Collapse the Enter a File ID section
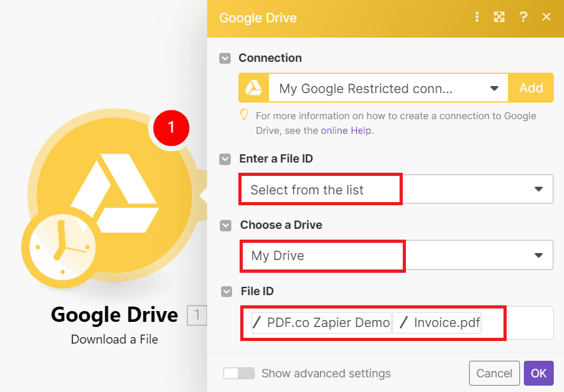The width and height of the screenshot is (564, 392). (x=225, y=159)
